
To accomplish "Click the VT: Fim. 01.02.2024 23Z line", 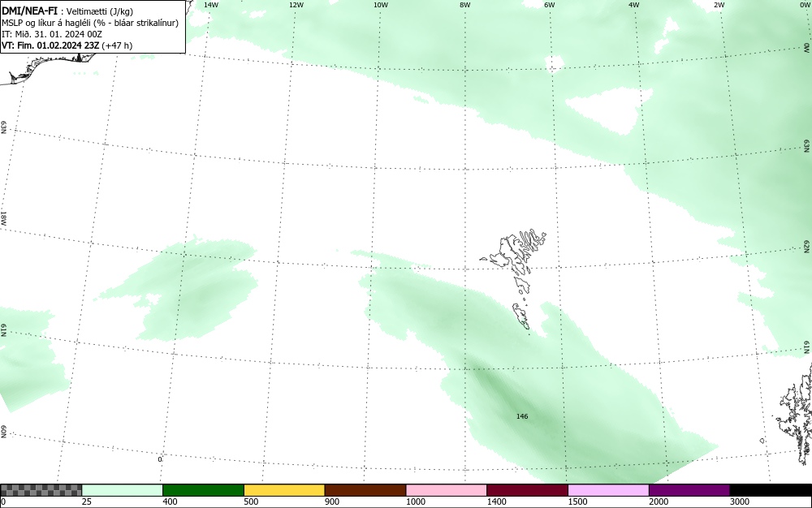I will pos(67,45).
